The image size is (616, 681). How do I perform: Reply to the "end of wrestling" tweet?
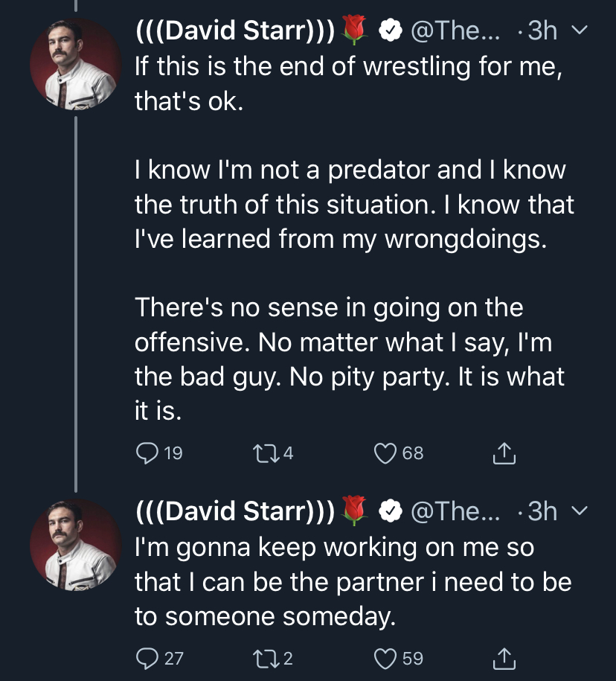(x=148, y=453)
